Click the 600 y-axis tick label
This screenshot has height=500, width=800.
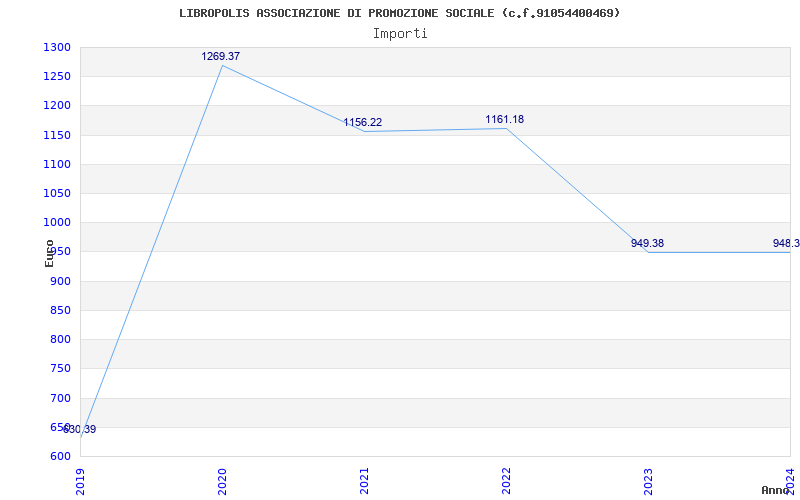60,456
